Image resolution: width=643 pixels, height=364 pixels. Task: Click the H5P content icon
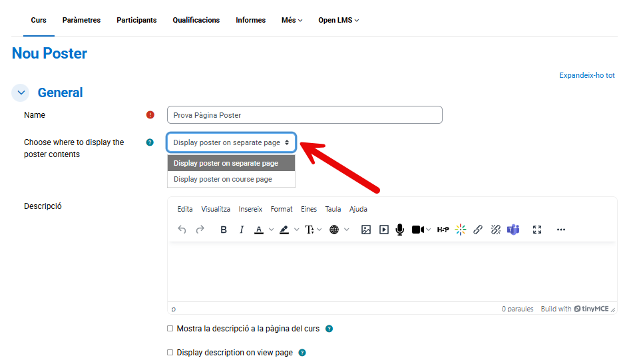pyautogui.click(x=443, y=230)
